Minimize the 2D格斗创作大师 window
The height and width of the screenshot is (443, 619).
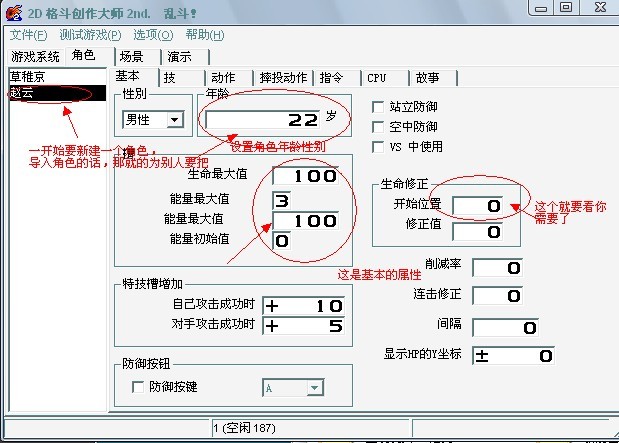pyautogui.click(x=541, y=8)
